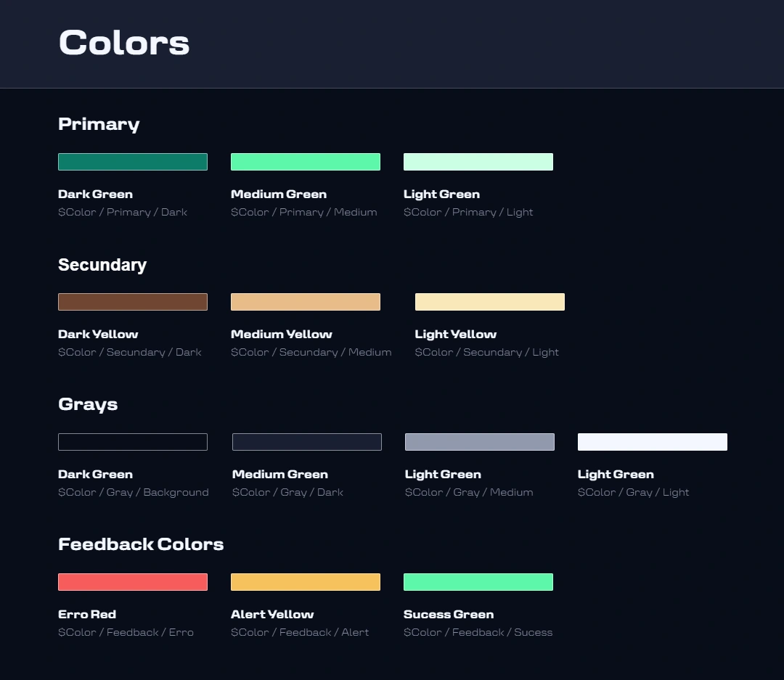Click the "$Color / Primary / Medium" token text

[x=304, y=212]
